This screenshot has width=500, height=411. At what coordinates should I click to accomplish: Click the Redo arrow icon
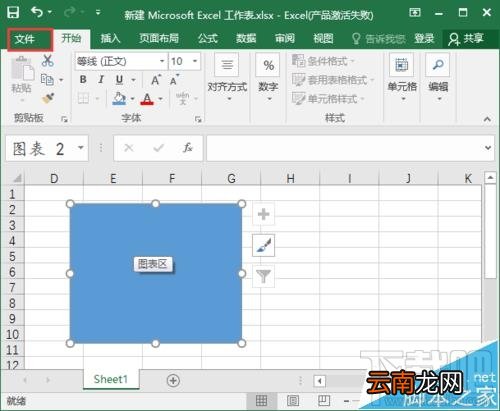click(x=70, y=12)
